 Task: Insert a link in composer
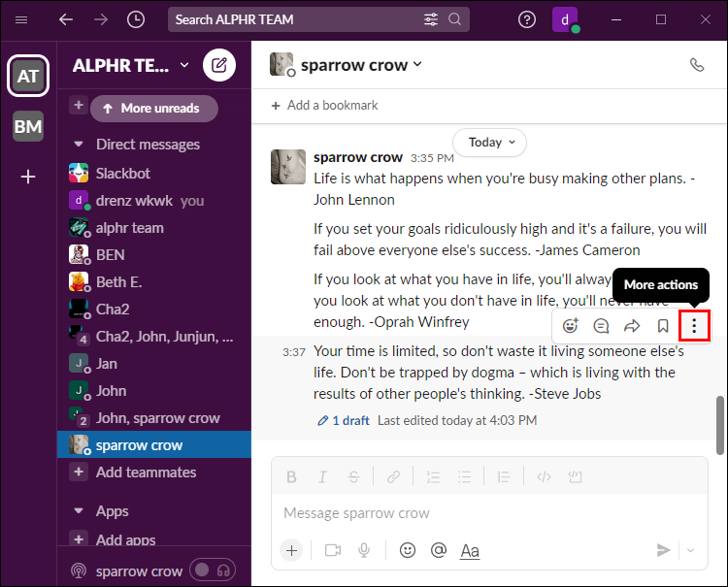pos(393,476)
